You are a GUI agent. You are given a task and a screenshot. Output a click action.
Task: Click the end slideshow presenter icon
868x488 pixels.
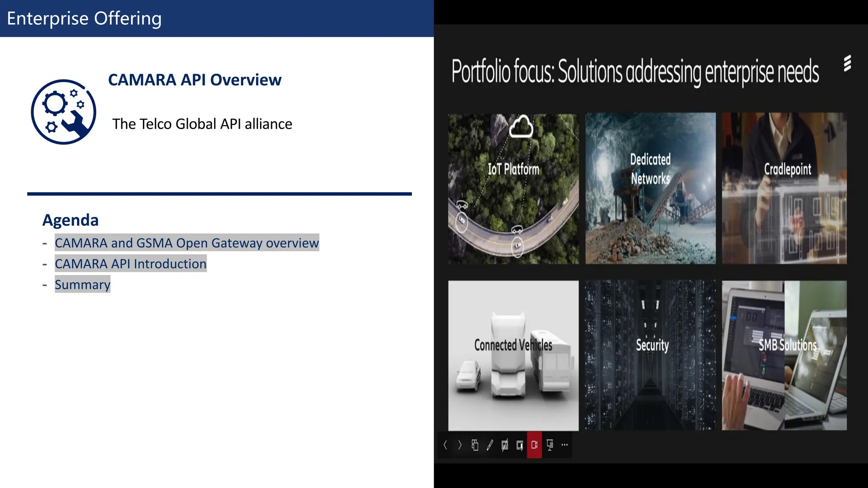click(x=550, y=445)
